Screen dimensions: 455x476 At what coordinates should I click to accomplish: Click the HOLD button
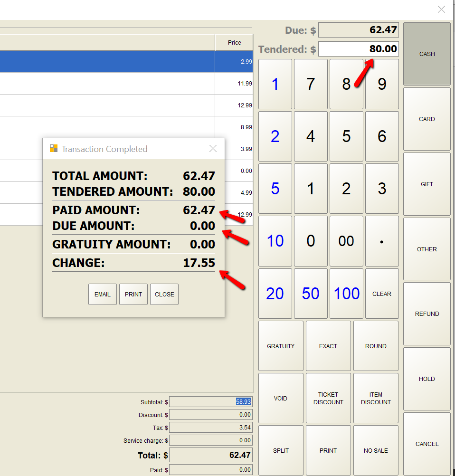427,379
